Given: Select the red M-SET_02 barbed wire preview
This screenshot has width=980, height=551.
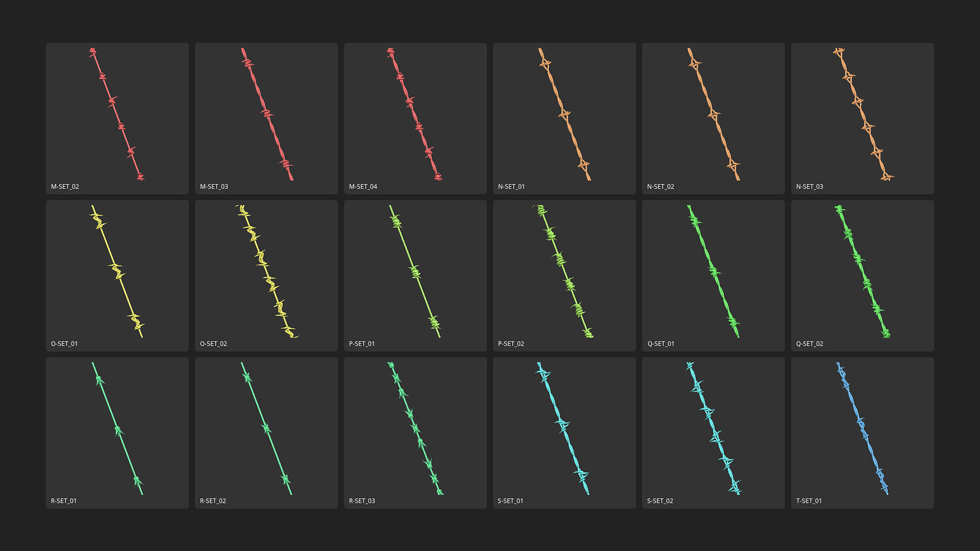Looking at the screenshot, I should coord(117,114).
